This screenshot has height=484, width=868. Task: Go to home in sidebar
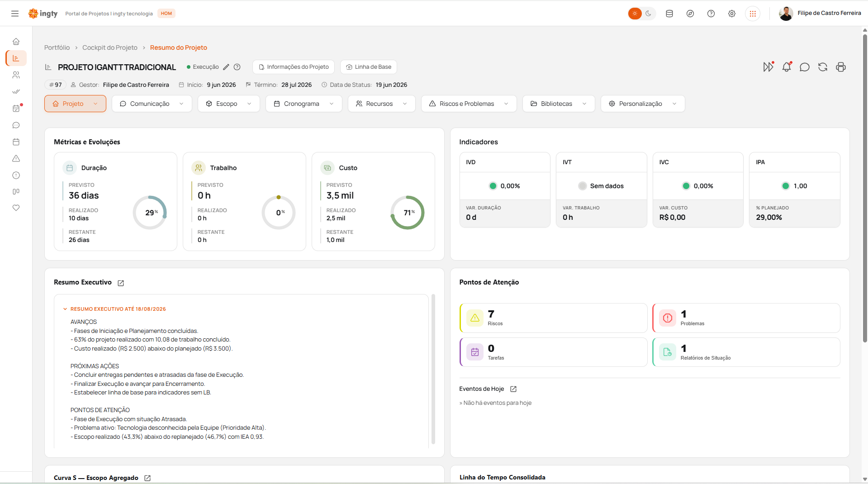[x=16, y=42]
